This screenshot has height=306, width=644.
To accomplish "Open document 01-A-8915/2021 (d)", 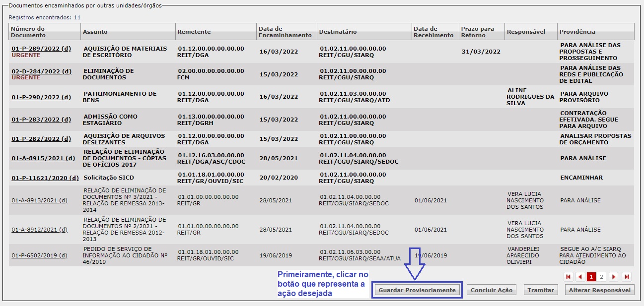I will pos(43,158).
